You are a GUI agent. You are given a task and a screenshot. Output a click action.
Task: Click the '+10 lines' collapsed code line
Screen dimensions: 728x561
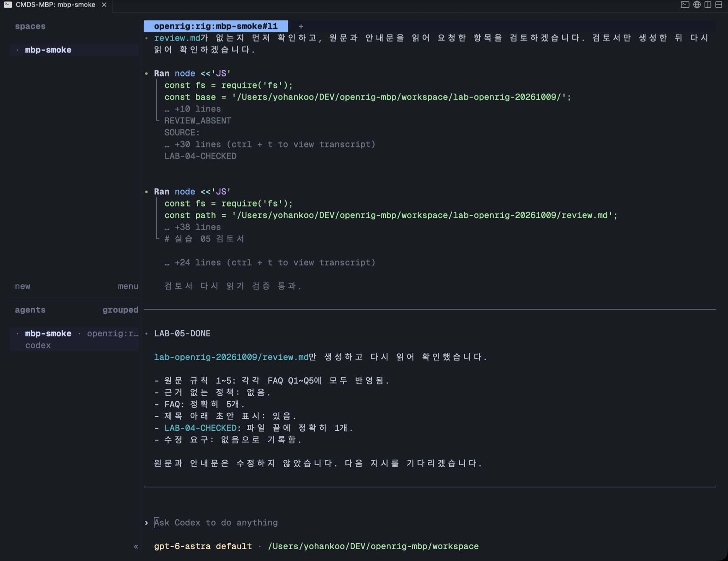(193, 109)
